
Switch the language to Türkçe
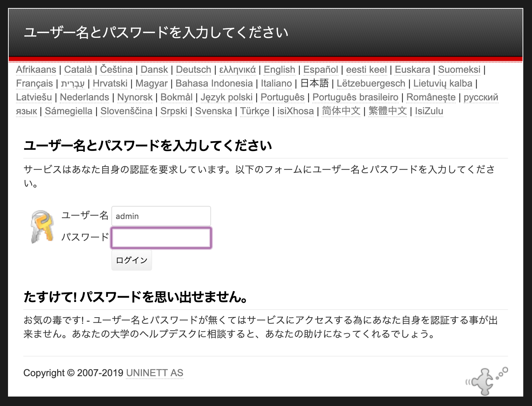[255, 111]
